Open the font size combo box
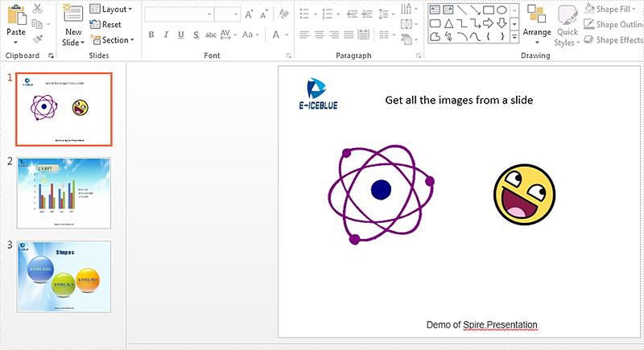This screenshot has height=350, width=644. click(227, 14)
